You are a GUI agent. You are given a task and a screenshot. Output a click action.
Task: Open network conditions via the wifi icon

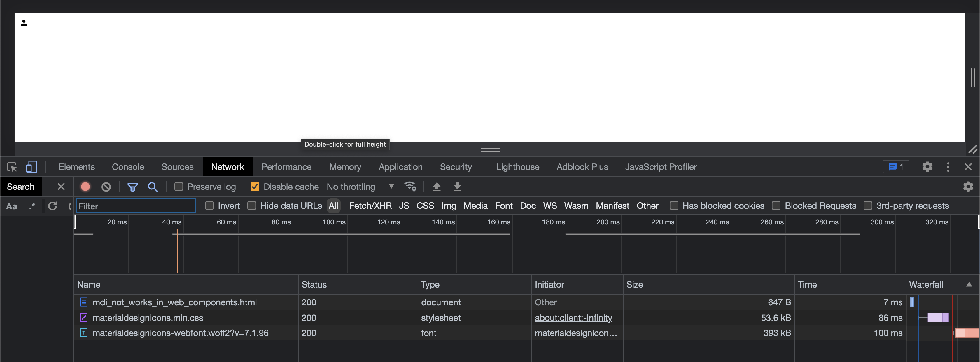[x=410, y=187]
